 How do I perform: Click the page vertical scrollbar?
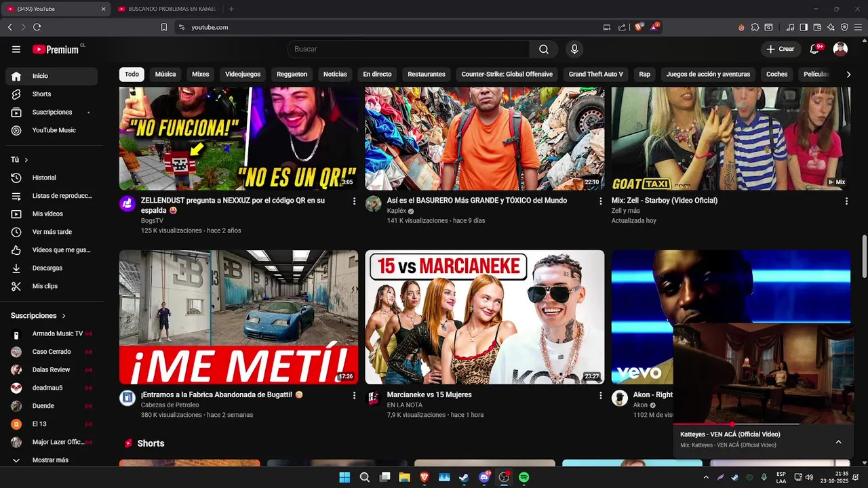click(864, 256)
